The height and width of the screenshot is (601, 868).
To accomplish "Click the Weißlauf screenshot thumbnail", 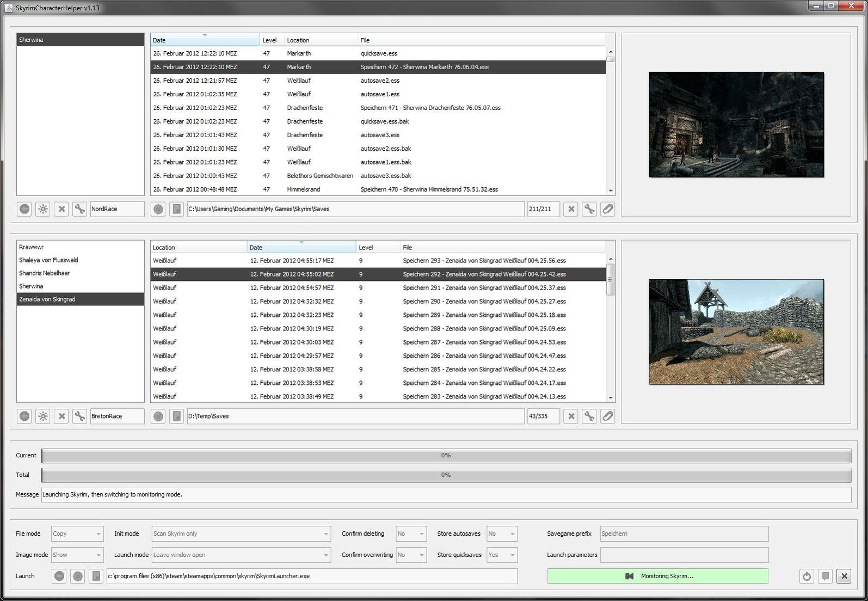I will [736, 332].
